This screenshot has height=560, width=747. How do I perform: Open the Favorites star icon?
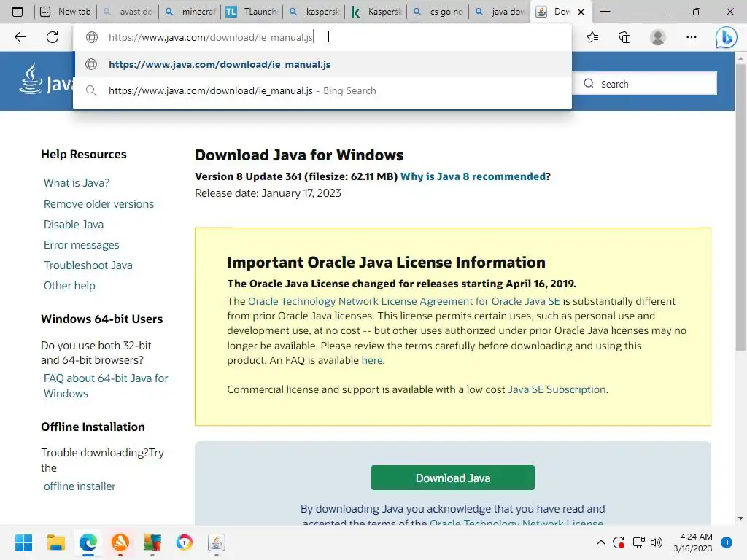pyautogui.click(x=592, y=37)
